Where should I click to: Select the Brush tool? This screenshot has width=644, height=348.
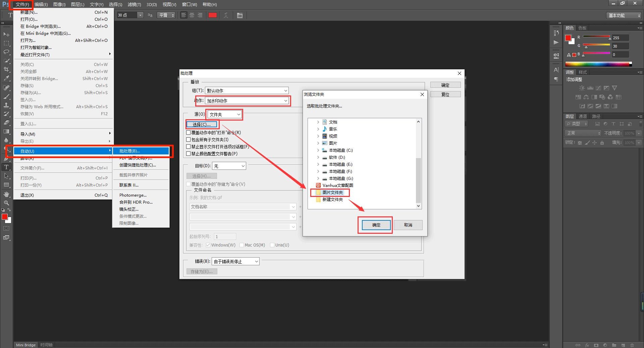[x=6, y=96]
